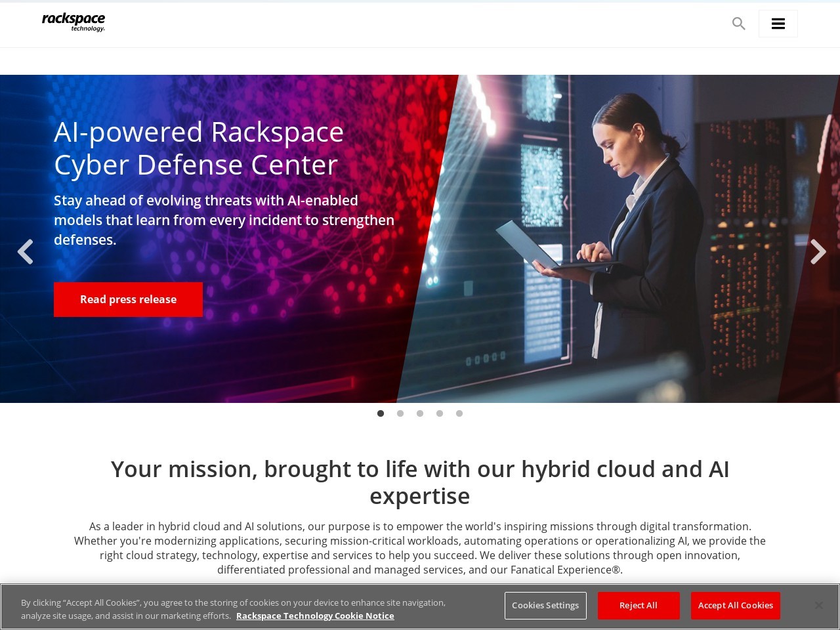The width and height of the screenshot is (840, 630).
Task: Select the first carousel dot
Action: (x=381, y=413)
